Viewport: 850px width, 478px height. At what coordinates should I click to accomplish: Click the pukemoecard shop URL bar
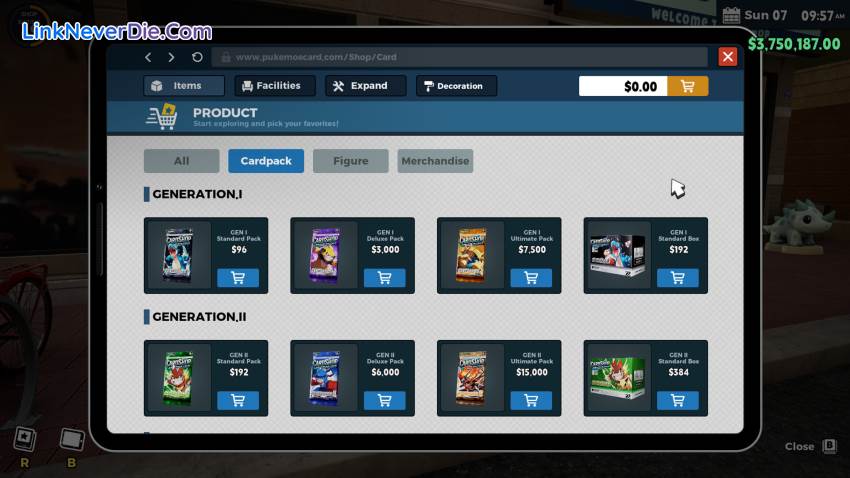pos(458,58)
